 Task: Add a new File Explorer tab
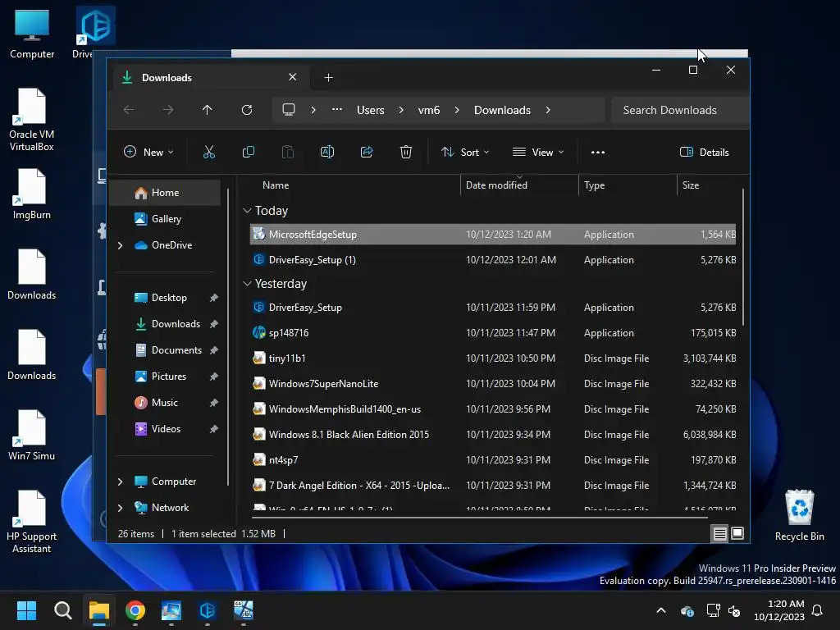pos(328,78)
